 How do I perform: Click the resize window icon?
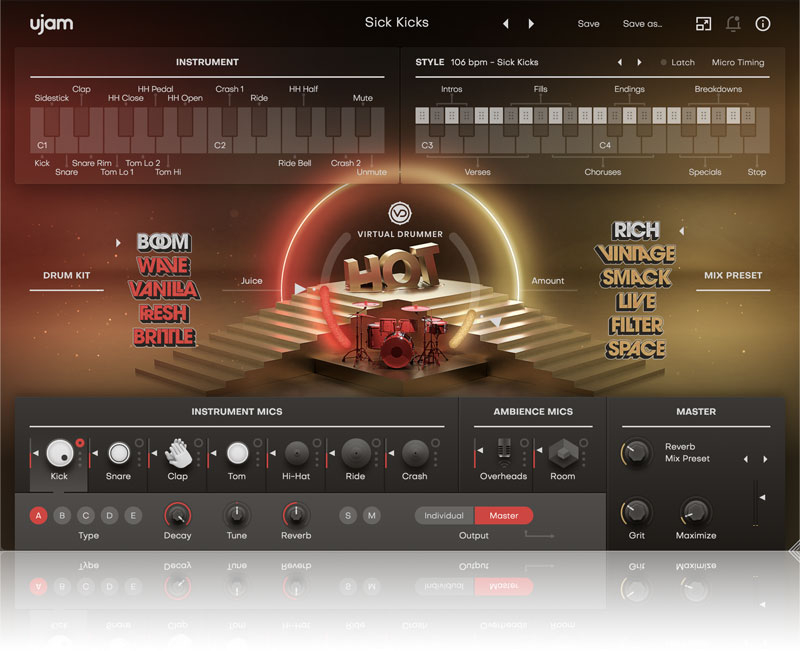click(x=703, y=23)
